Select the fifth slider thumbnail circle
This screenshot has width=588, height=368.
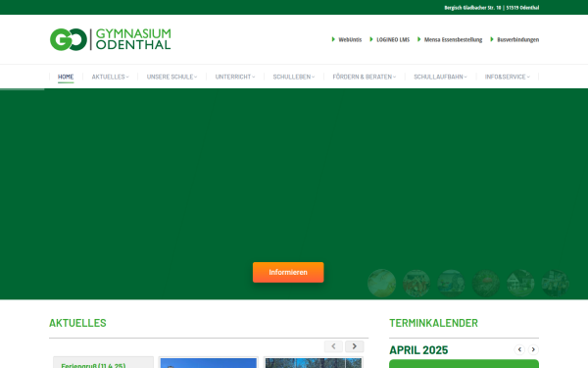(x=520, y=284)
